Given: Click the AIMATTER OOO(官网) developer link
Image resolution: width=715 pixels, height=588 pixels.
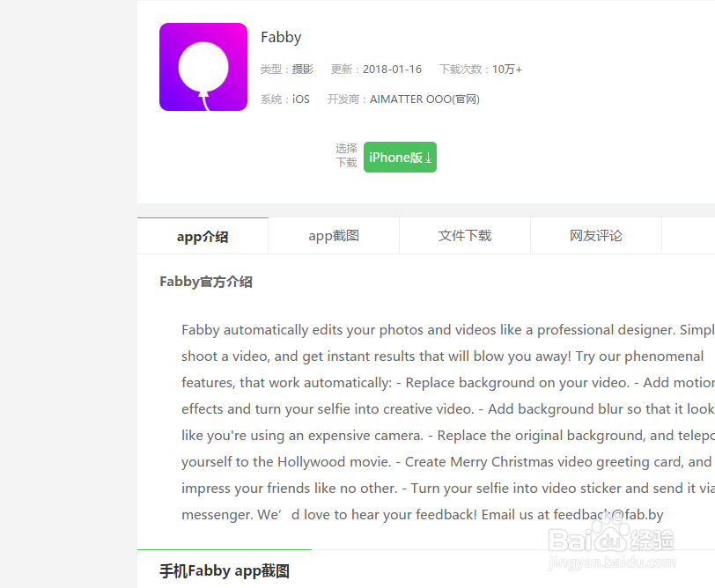Looking at the screenshot, I should pos(424,99).
